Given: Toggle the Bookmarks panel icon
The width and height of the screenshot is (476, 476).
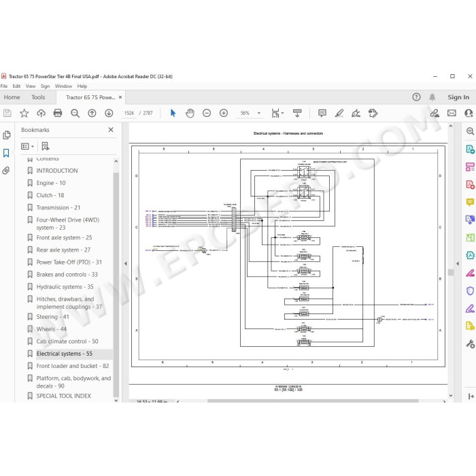Looking at the screenshot, I should coord(6,153).
